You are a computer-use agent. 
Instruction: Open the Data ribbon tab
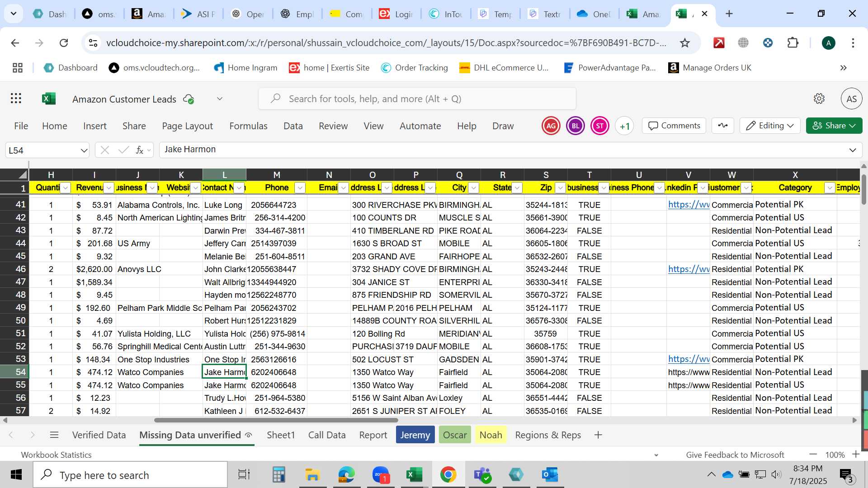tap(293, 126)
